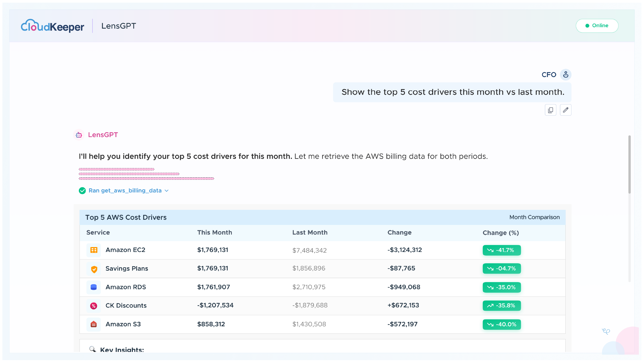Screen dimensions: 644x363
Task: Click the Amazon S3 bucket icon
Action: coord(94,324)
